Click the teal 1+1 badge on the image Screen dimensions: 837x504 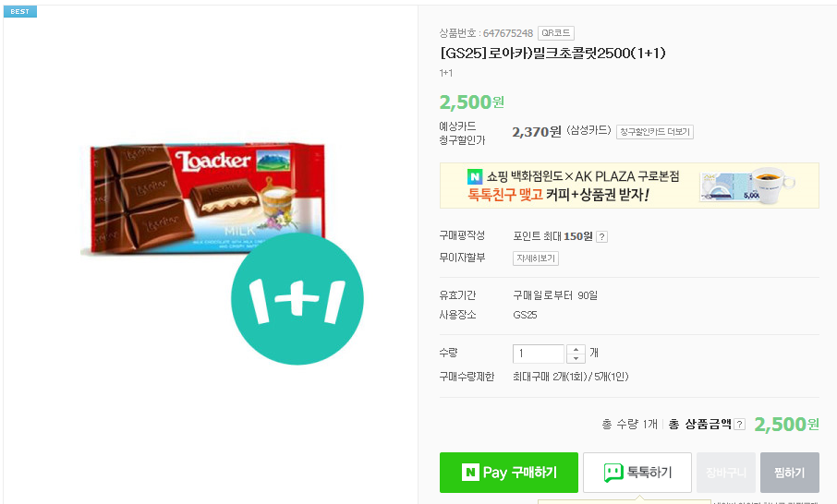[297, 299]
